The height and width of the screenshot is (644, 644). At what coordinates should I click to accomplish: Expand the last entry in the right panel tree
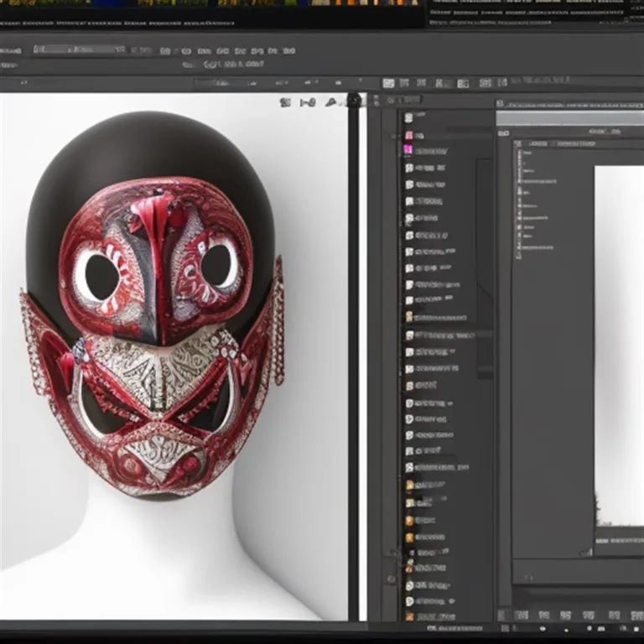(519, 247)
